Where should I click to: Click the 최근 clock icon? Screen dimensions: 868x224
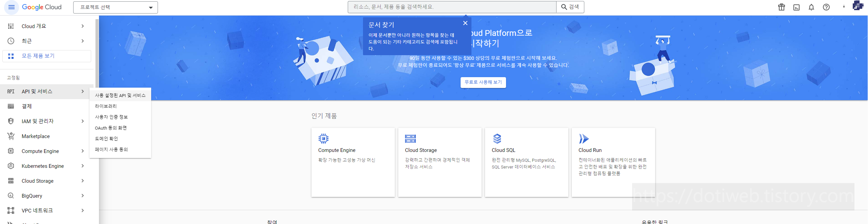(11, 41)
